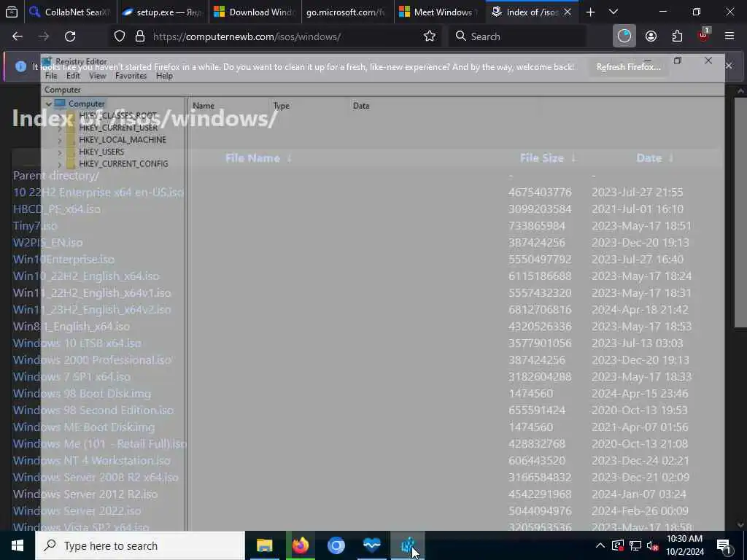The width and height of the screenshot is (747, 560).
Task: Open Firefox View icon
Action: [x=12, y=12]
